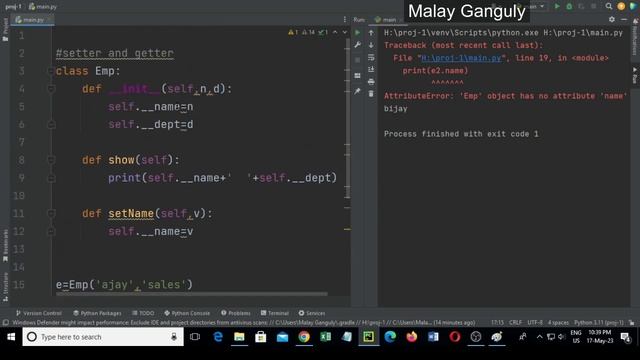Image resolution: width=640 pixels, height=360 pixels.
Task: Open the taskbar clock showing 10:39 PM
Action: click(x=600, y=337)
